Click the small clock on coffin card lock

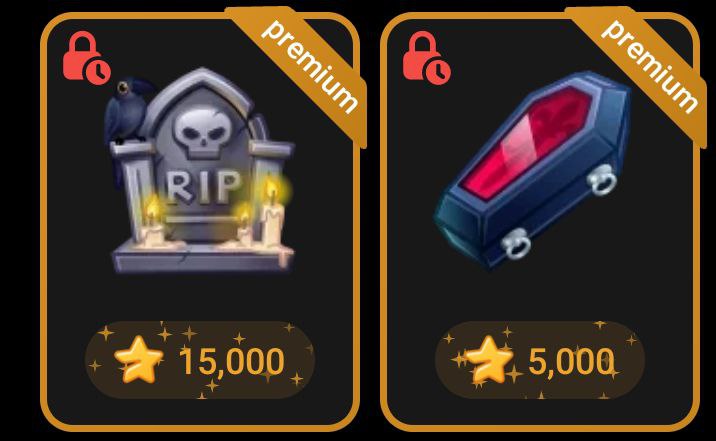[437, 71]
